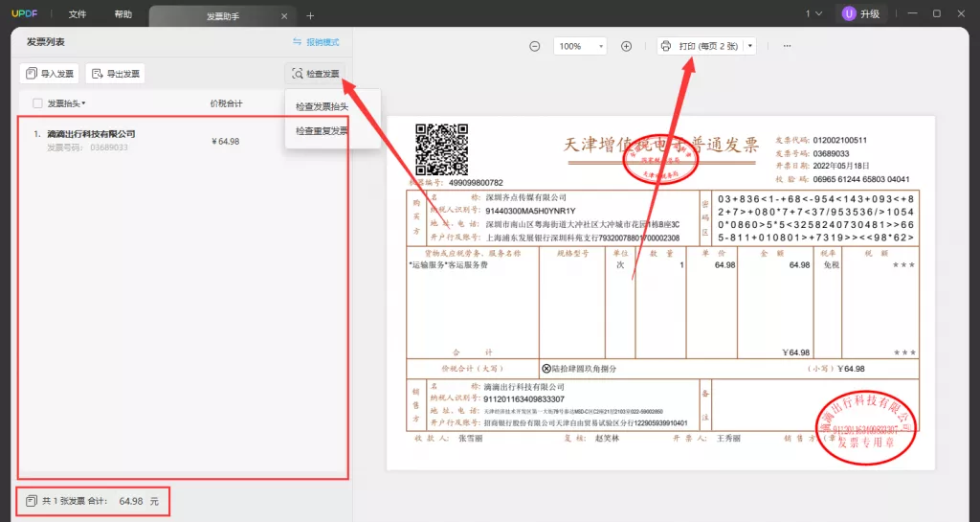Click the 陆拾肆圆玖角捌分 amount in words
The height and width of the screenshot is (522, 980).
[584, 369]
